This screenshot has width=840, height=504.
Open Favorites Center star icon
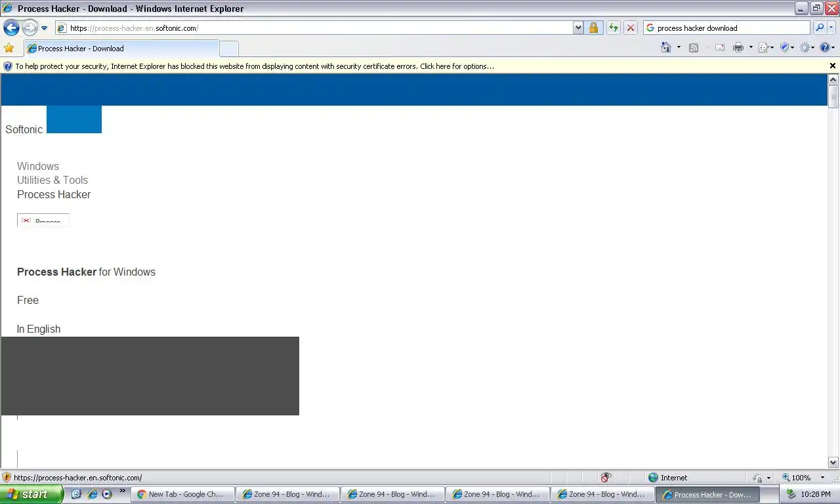(x=9, y=48)
